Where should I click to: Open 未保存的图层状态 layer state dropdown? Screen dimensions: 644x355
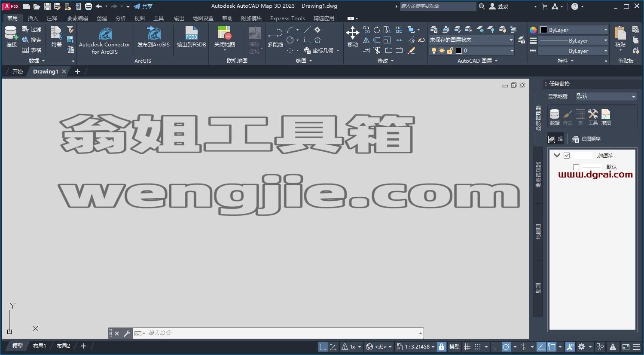tap(471, 40)
